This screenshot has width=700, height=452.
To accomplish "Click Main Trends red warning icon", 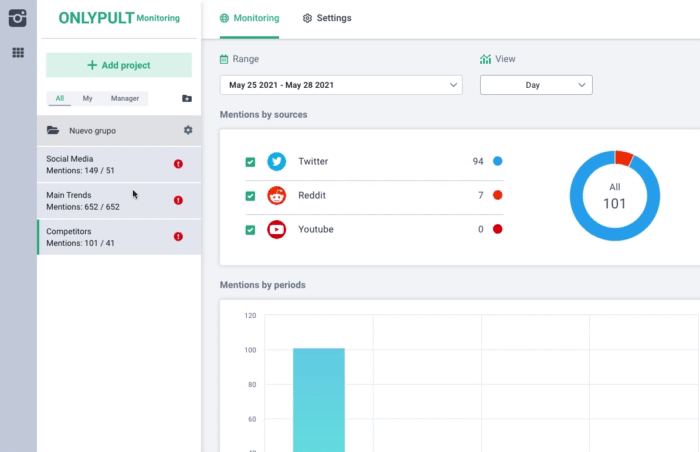I will pyautogui.click(x=178, y=200).
